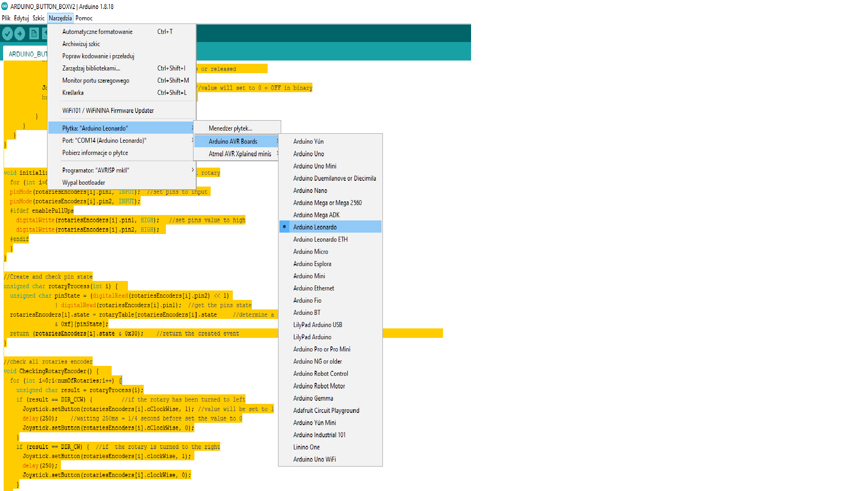868x491 pixels.
Task: Expand the Atmel AVR Xplained minis submenu
Action: (x=240, y=154)
